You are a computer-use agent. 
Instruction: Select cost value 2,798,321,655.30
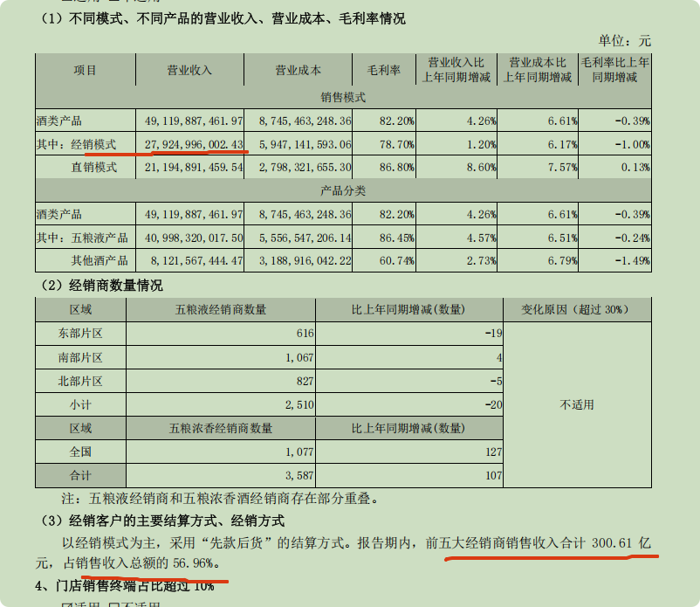pyautogui.click(x=305, y=167)
